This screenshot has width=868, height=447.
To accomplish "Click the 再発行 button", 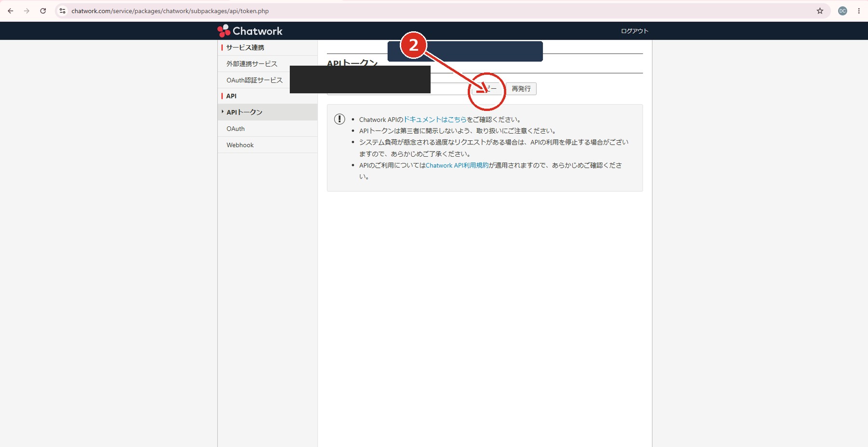I will (521, 89).
